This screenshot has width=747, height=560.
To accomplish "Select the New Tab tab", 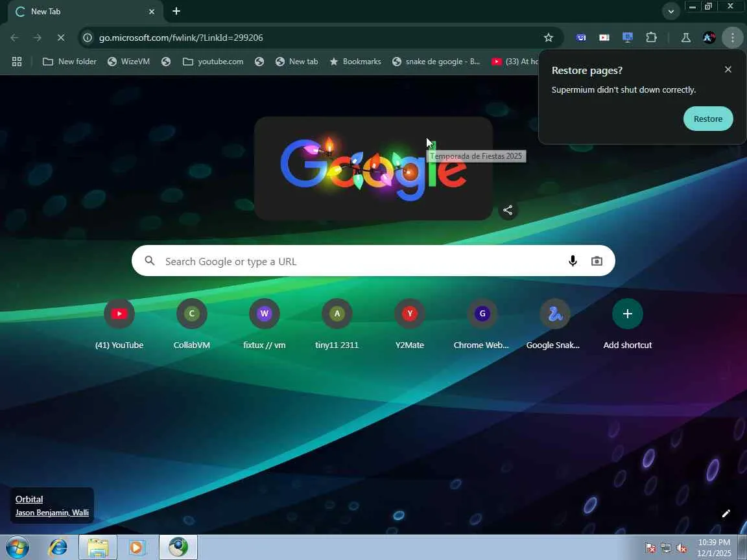I will click(86, 12).
